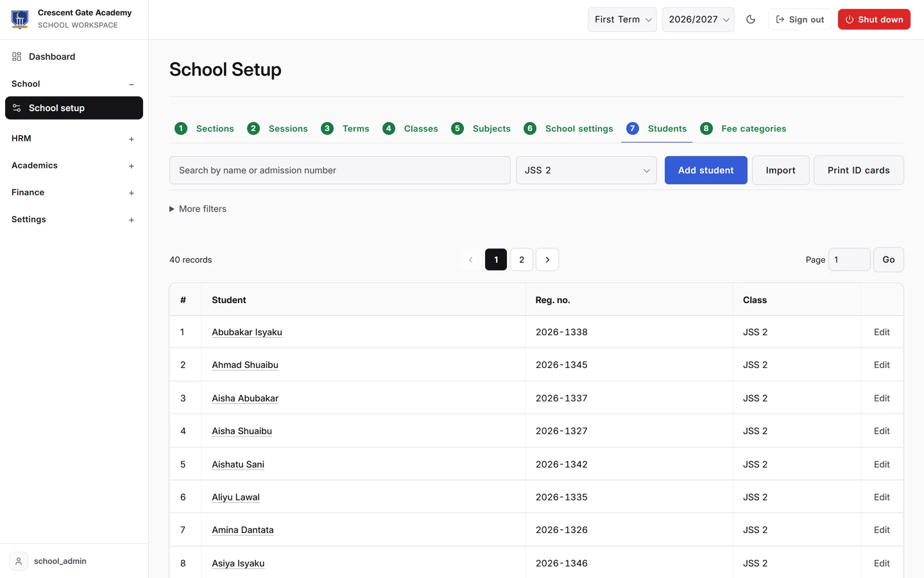Expand the Academics sidebar section
Image resolution: width=924 pixels, height=578 pixels.
click(x=132, y=166)
